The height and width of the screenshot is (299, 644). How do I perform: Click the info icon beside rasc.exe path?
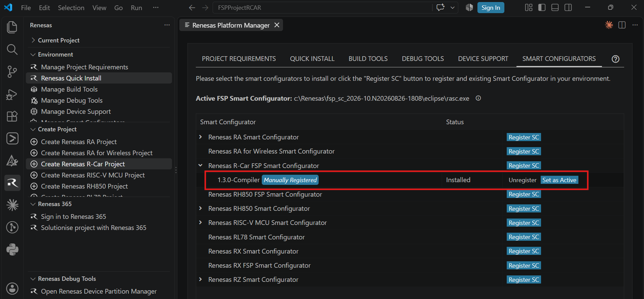(478, 98)
